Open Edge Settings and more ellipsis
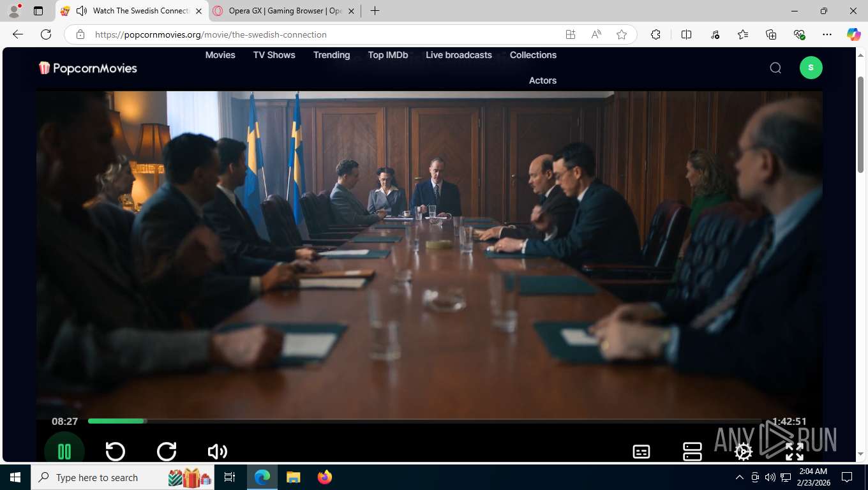The height and width of the screenshot is (490, 868). tap(827, 34)
